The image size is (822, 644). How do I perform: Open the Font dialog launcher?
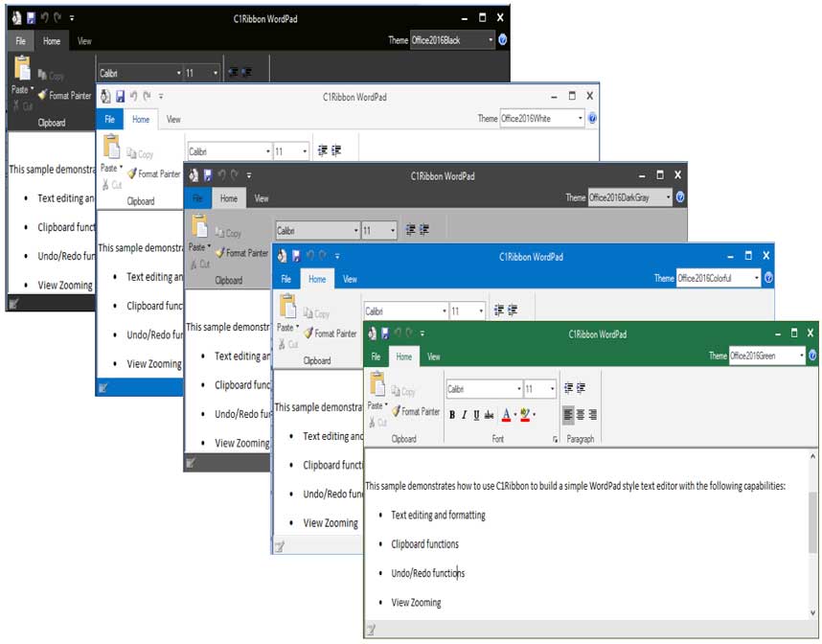[x=557, y=438]
